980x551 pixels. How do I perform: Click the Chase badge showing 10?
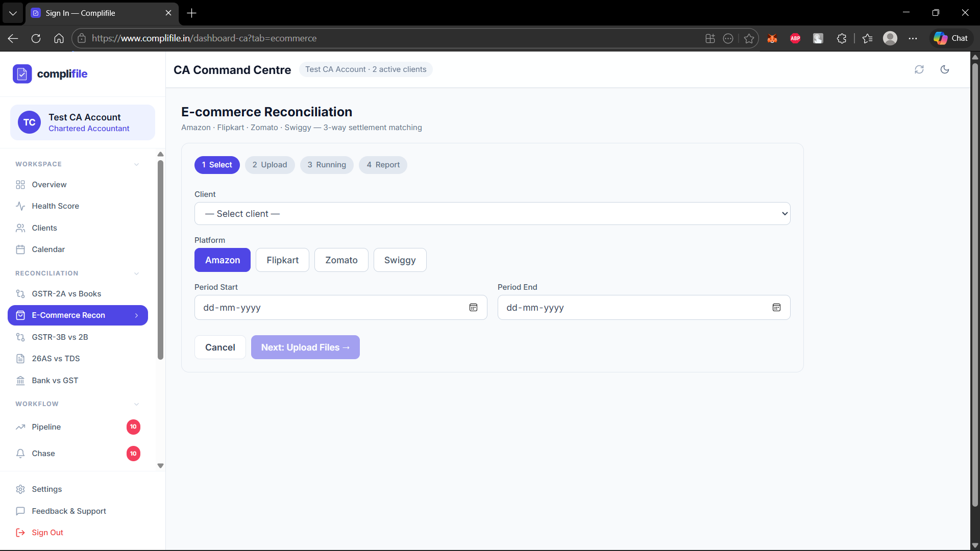click(x=133, y=454)
